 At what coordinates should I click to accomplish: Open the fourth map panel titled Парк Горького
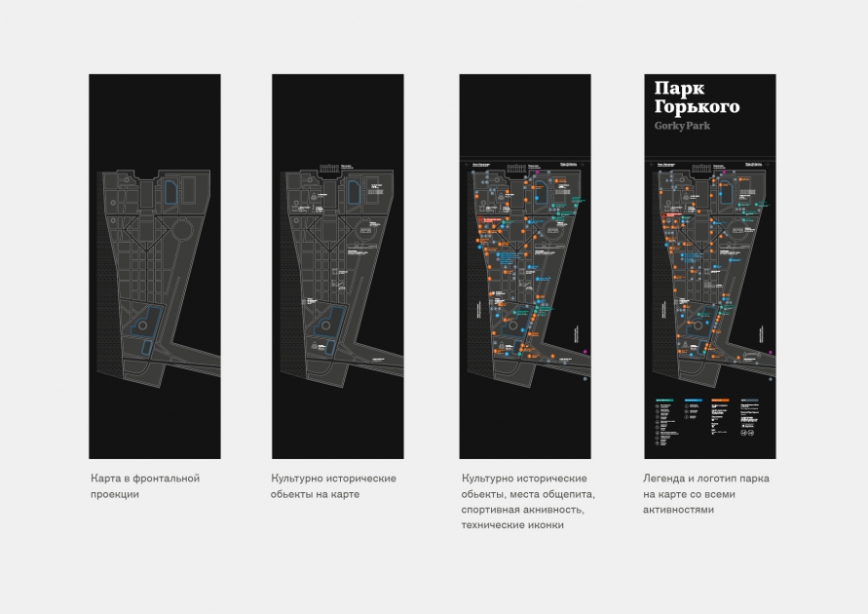[709, 266]
